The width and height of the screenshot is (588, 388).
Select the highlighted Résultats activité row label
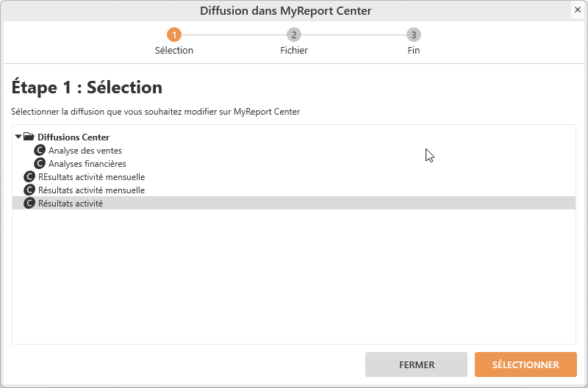(71, 204)
